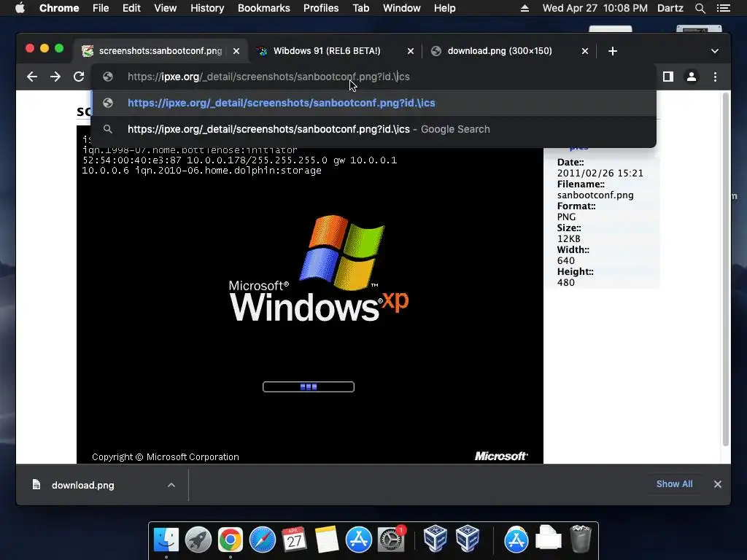This screenshot has width=747, height=560.
Task: Choose the highlighted ipxe.org URL suggestion
Action: click(373, 103)
